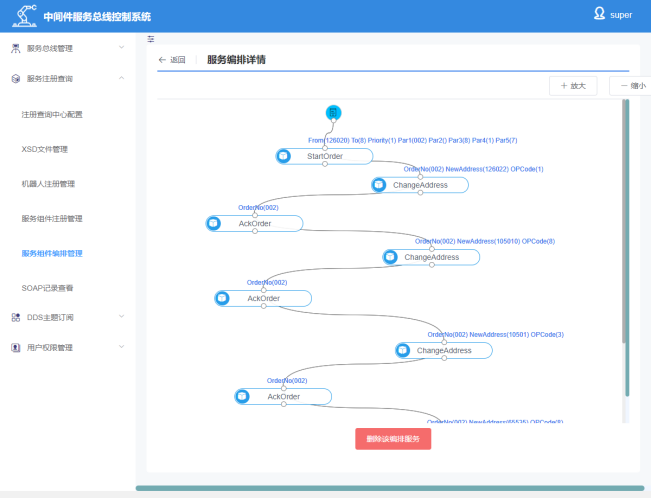Click the robot arm logo icon
Viewport: 651px width, 498px height.
point(22,16)
